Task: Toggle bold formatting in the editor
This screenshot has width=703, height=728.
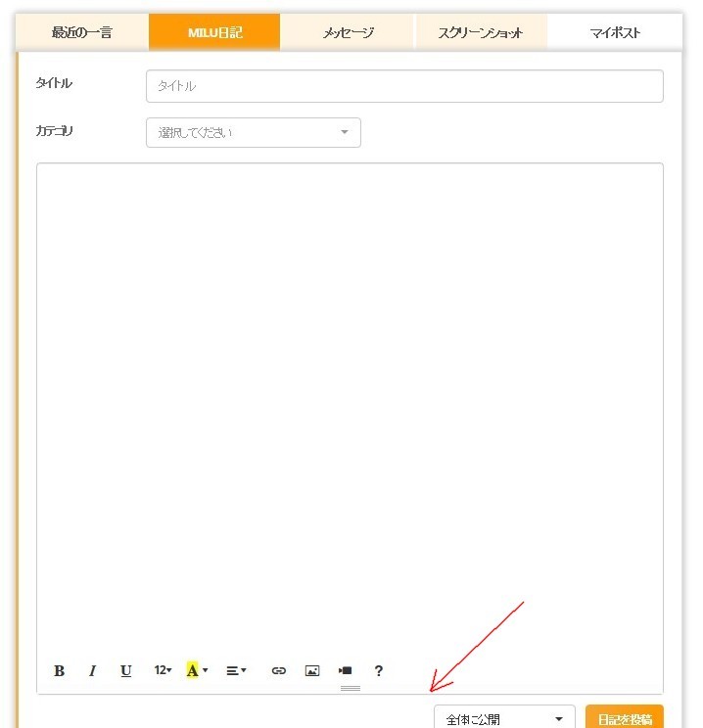Action: (x=59, y=671)
